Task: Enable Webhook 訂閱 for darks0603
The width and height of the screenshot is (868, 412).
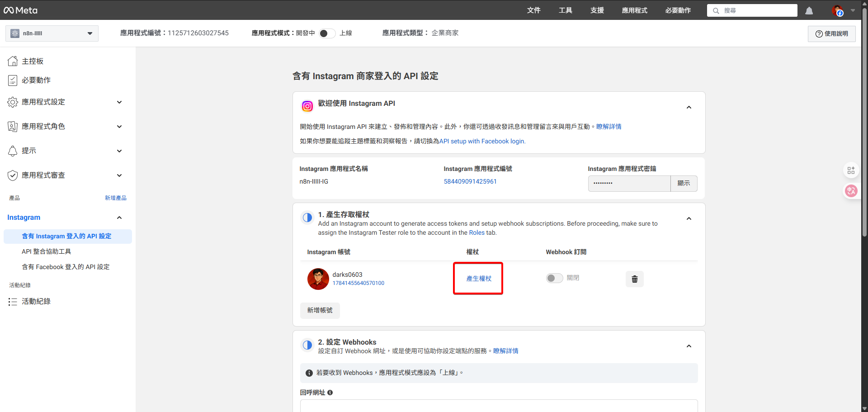Action: pyautogui.click(x=554, y=278)
